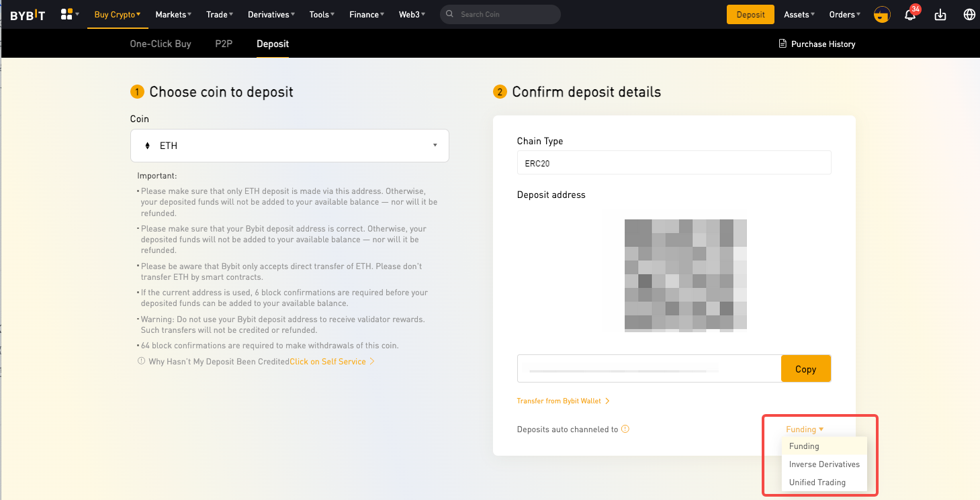The image size is (980, 500).
Task: Switch to the P2P tab
Action: (224, 44)
